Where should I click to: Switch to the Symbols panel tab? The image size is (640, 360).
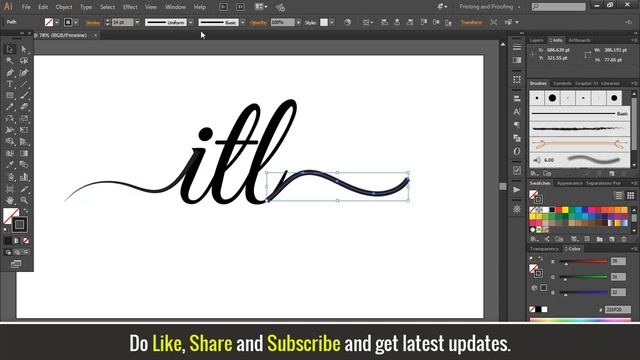[x=562, y=83]
